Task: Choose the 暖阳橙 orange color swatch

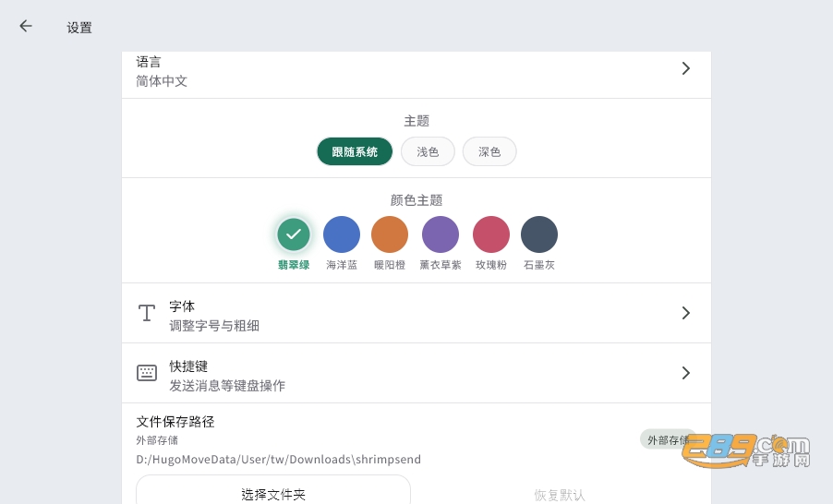Action: 390,234
